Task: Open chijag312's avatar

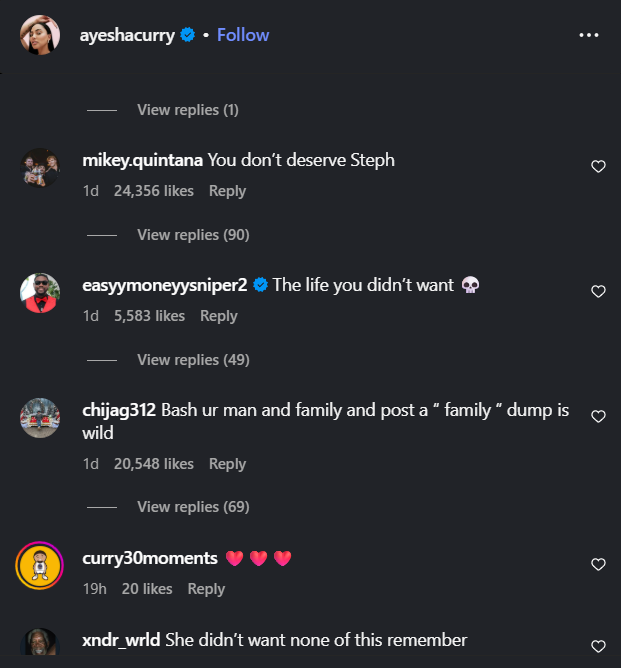Action: [40, 417]
